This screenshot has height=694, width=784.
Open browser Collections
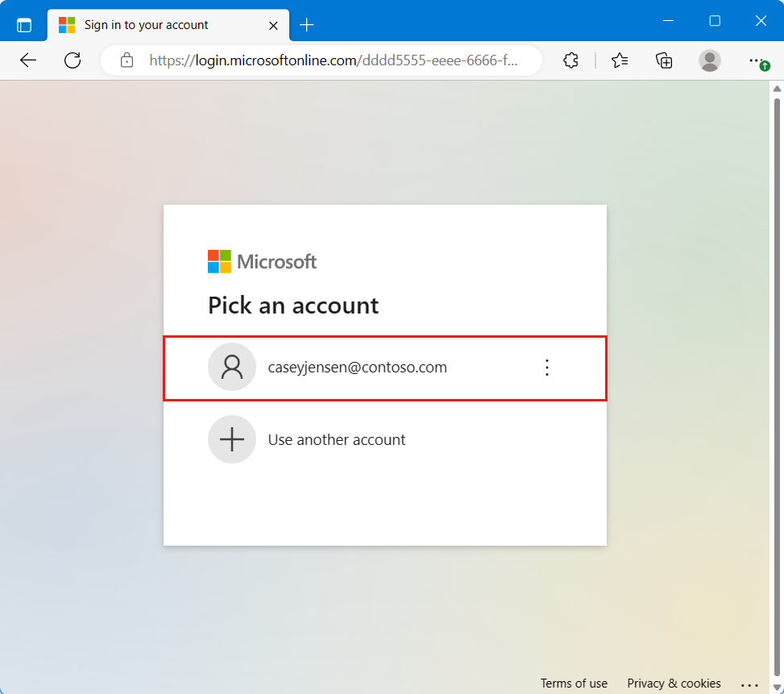coord(664,60)
